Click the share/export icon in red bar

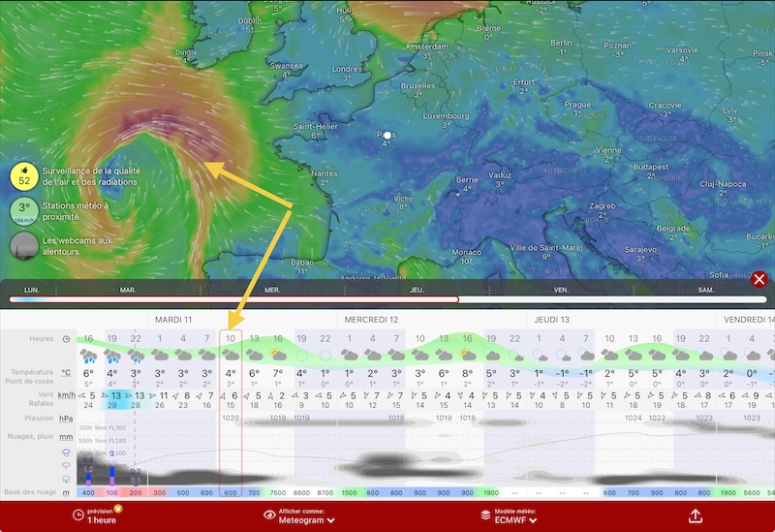[x=695, y=516]
